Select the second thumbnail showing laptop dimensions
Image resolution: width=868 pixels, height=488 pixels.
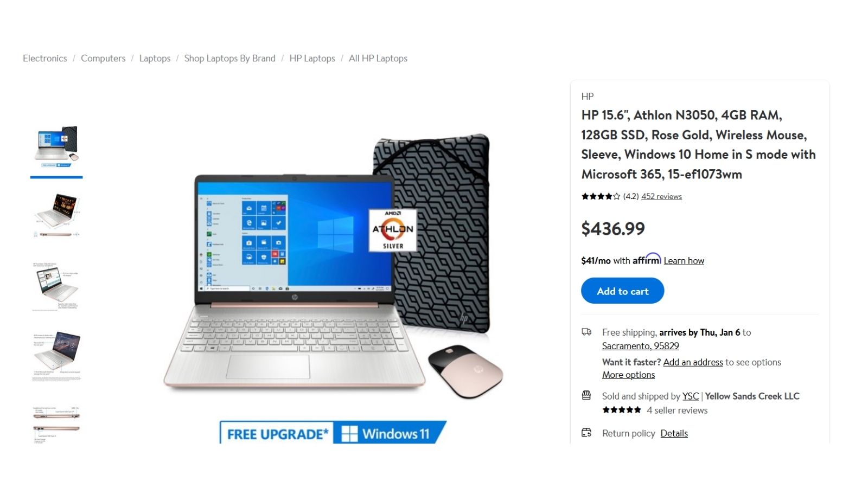point(56,215)
